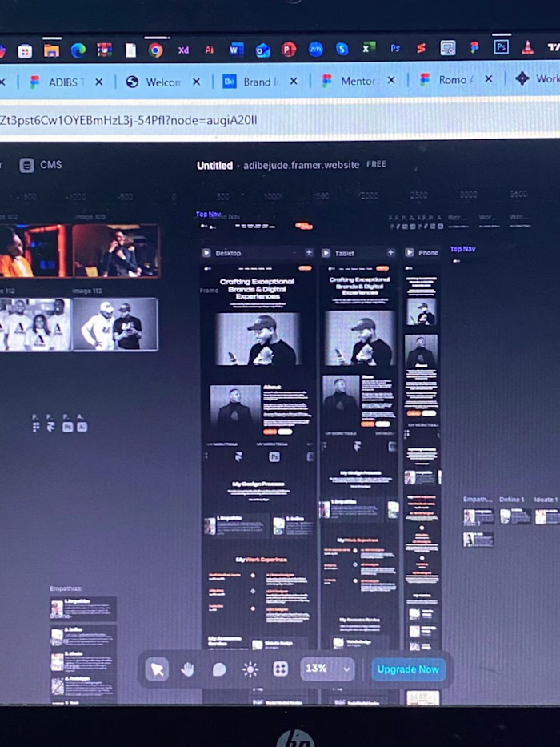Add breakpoint using Tablet plus icon
Image resolution: width=560 pixels, height=747 pixels.
(390, 252)
